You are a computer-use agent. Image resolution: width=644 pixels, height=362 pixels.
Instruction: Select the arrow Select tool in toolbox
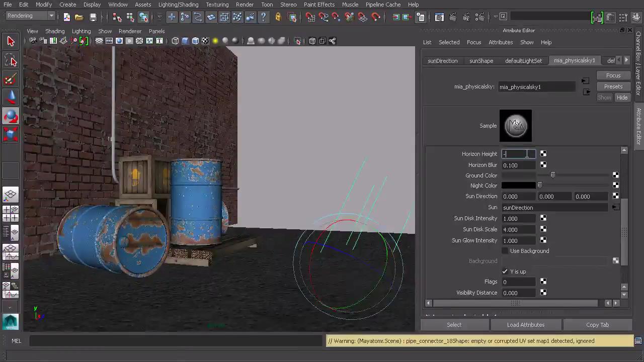[x=11, y=41]
